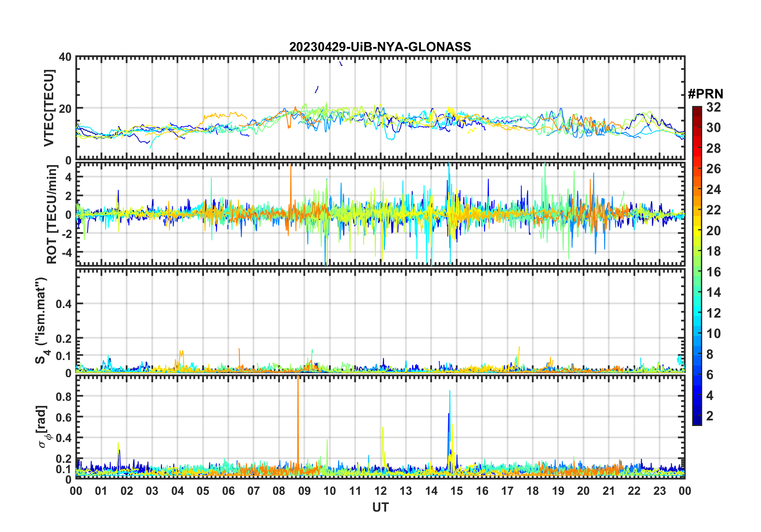Click the S4 ("ism.mat") axis label
This screenshot has width=761, height=532.
42,320
